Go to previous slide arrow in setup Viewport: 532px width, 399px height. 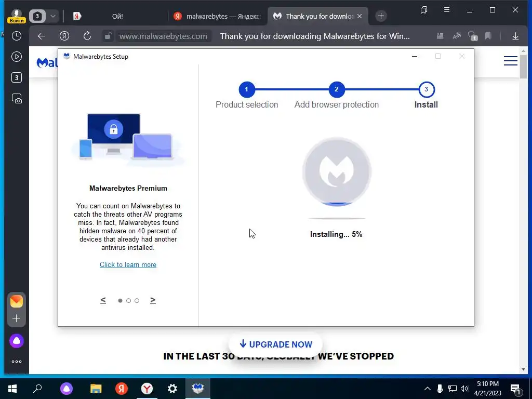pyautogui.click(x=103, y=300)
